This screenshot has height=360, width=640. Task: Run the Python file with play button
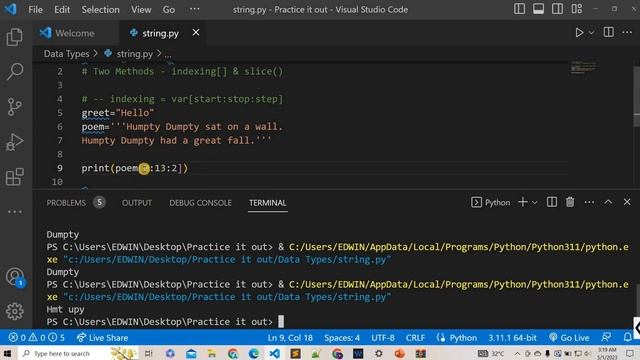579,33
